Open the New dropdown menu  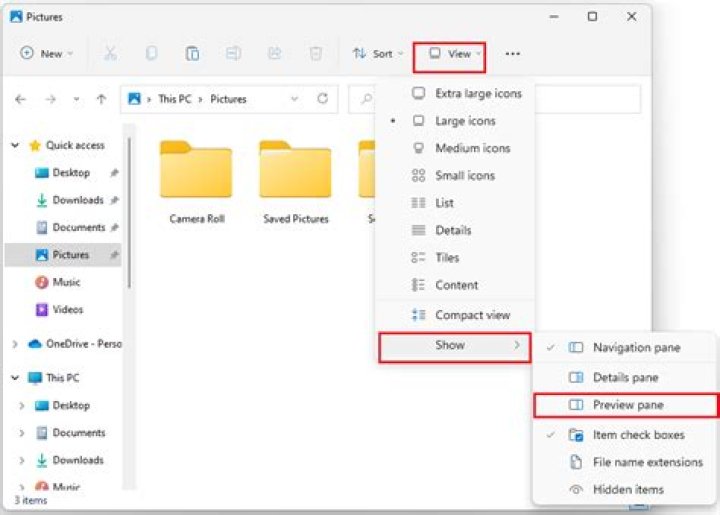(46, 54)
